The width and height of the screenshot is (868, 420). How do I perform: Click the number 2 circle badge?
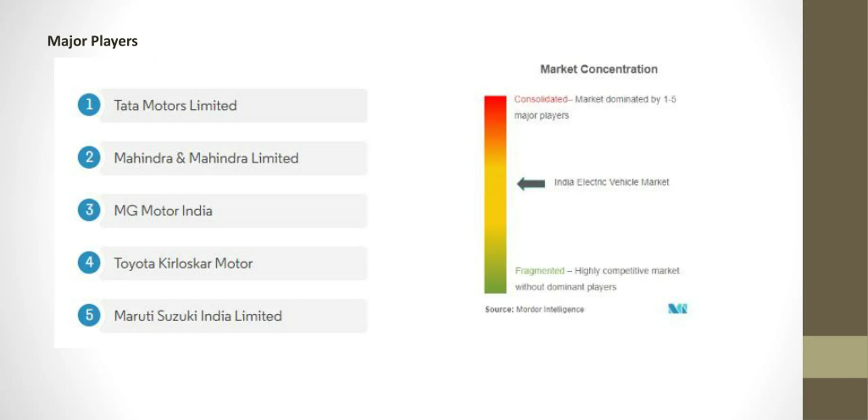tap(89, 157)
